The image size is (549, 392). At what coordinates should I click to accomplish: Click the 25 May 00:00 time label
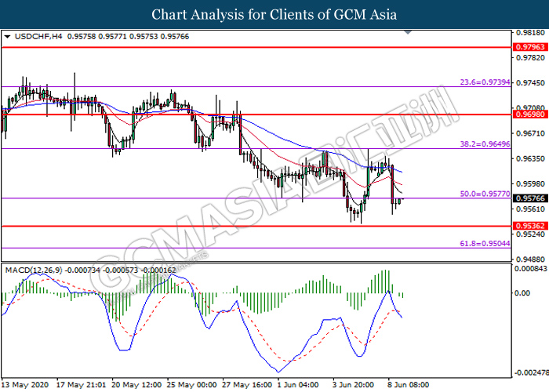[x=191, y=385]
